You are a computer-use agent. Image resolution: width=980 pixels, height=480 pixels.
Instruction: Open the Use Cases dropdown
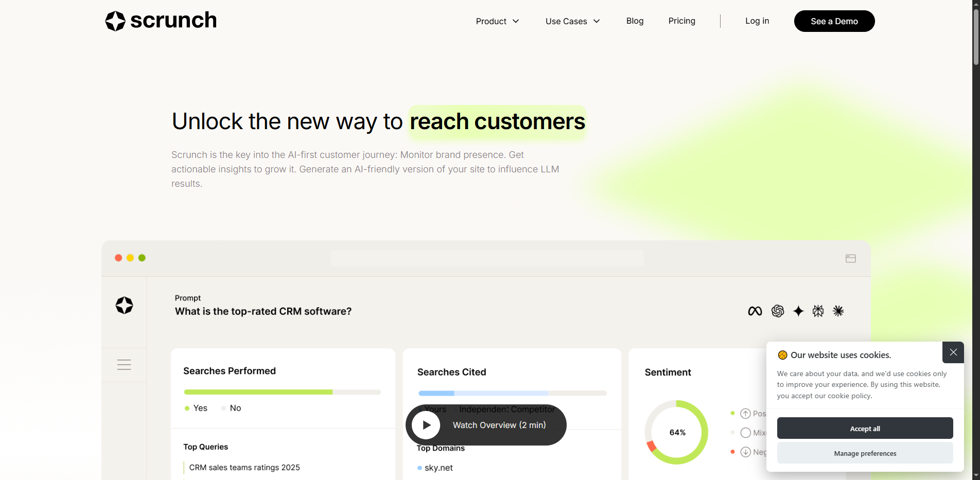click(x=572, y=21)
